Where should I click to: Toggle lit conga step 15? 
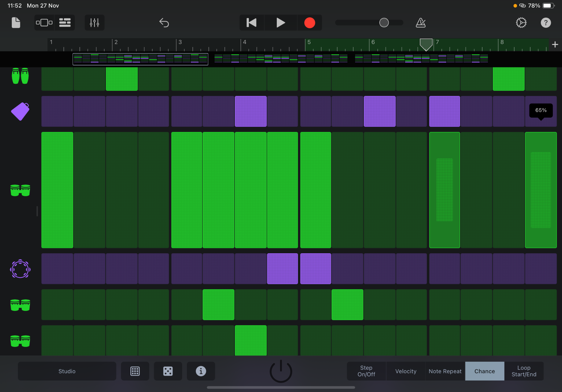tap(509, 79)
